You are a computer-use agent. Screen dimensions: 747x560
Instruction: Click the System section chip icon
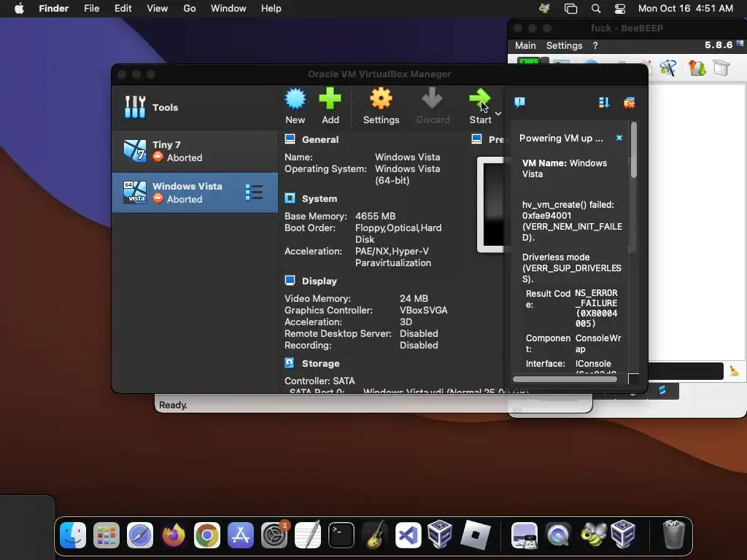click(290, 198)
